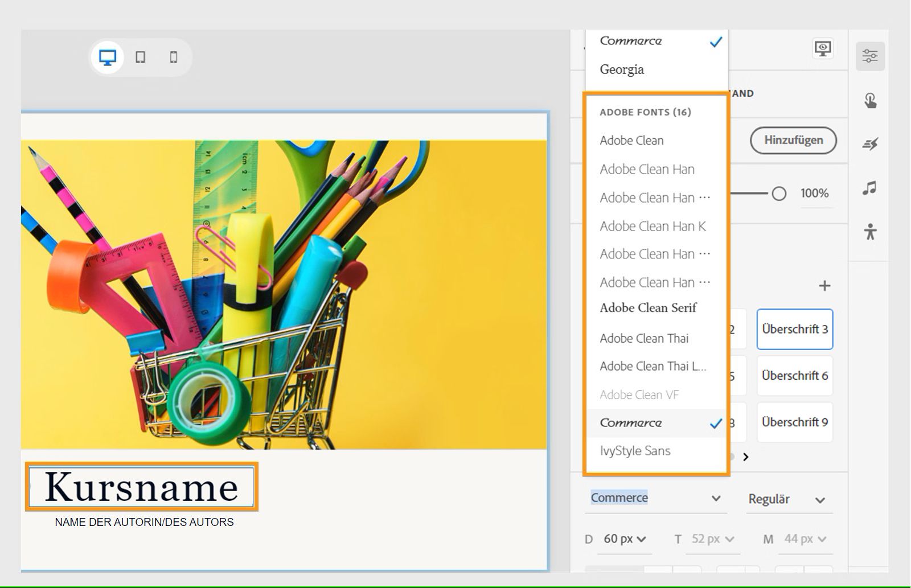Open the preview monitor icon

click(x=823, y=49)
